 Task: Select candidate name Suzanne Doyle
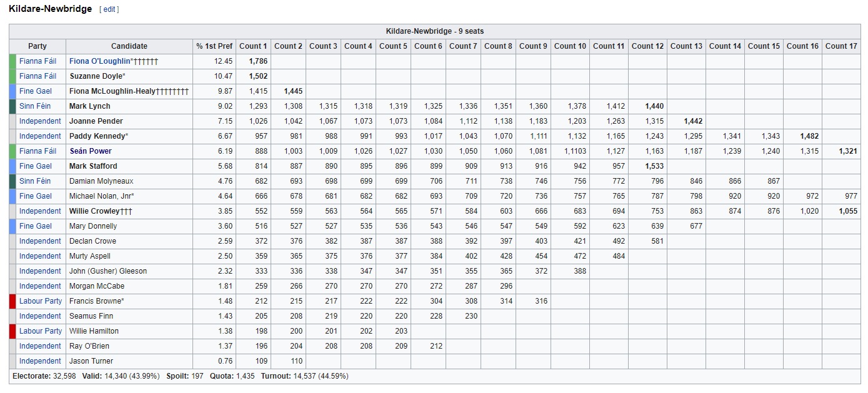click(96, 76)
